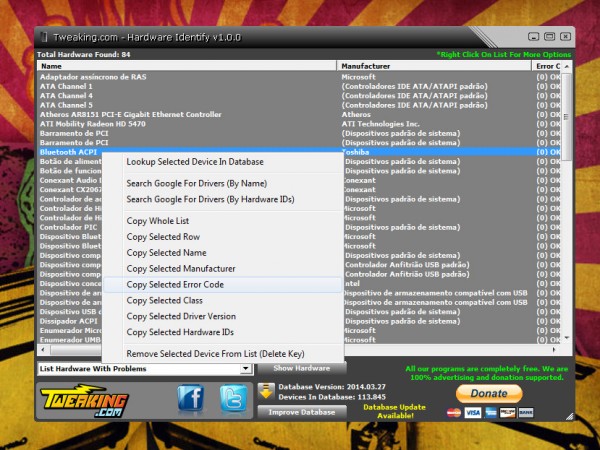600x450 pixels.
Task: Click the horizontal scrollbar left arrow
Action: [x=43, y=349]
